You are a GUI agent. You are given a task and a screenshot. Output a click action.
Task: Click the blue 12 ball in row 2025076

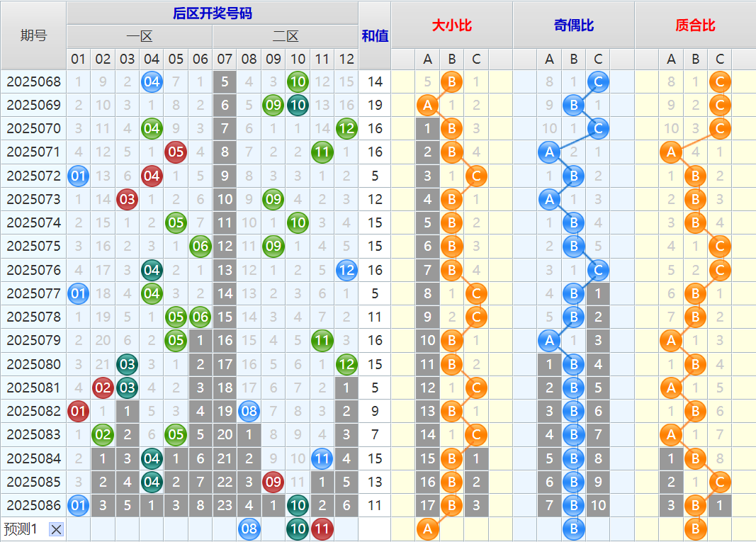(x=346, y=270)
